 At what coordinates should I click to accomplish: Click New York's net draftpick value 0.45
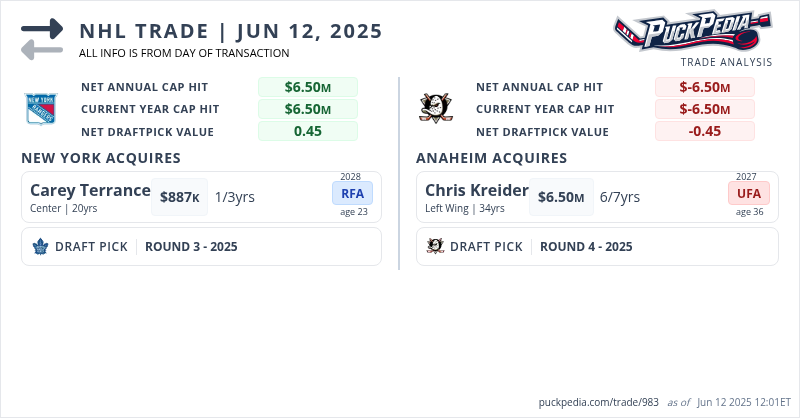307,131
